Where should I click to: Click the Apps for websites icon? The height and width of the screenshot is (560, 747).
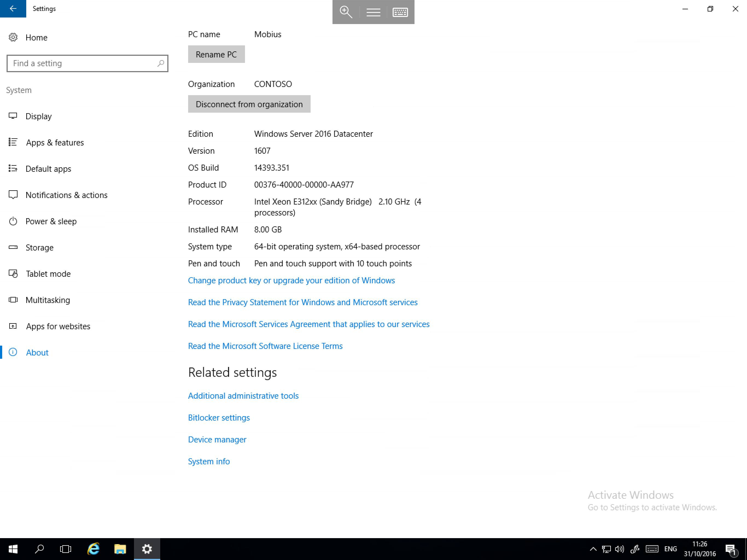tap(13, 326)
